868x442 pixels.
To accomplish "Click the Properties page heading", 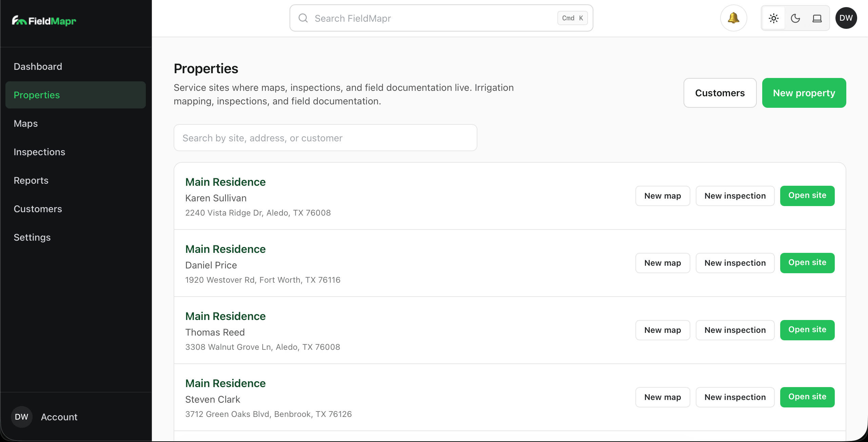I will click(206, 68).
